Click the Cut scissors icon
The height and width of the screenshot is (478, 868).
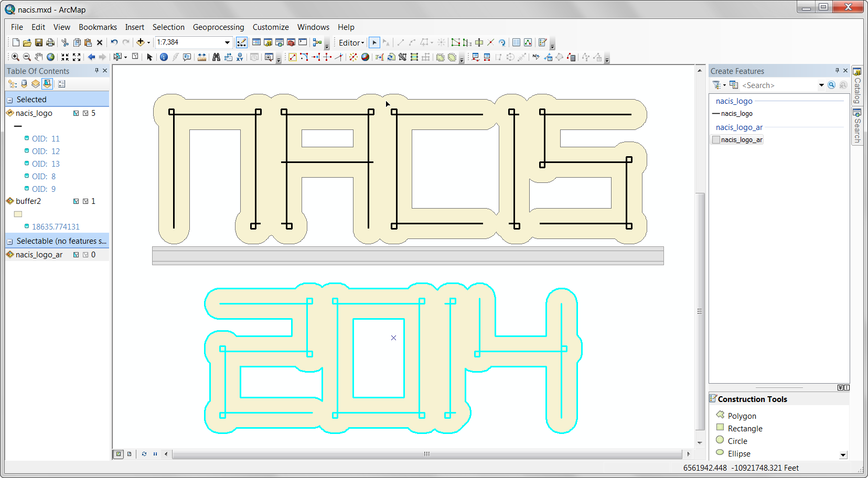[x=65, y=42]
